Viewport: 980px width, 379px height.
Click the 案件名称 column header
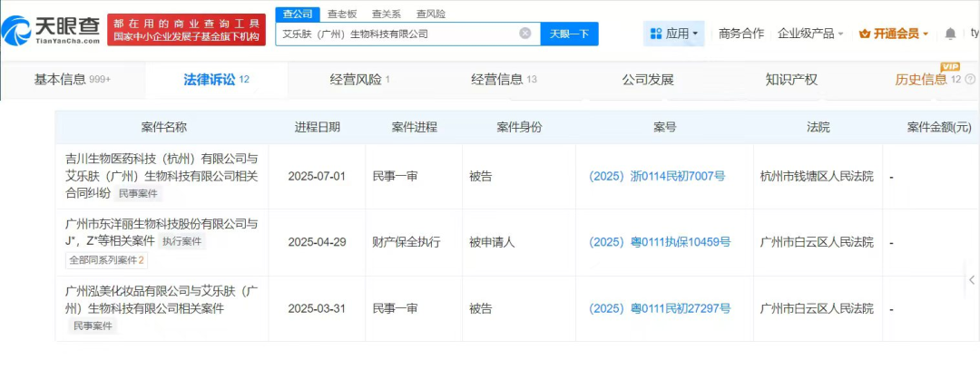[x=163, y=127]
